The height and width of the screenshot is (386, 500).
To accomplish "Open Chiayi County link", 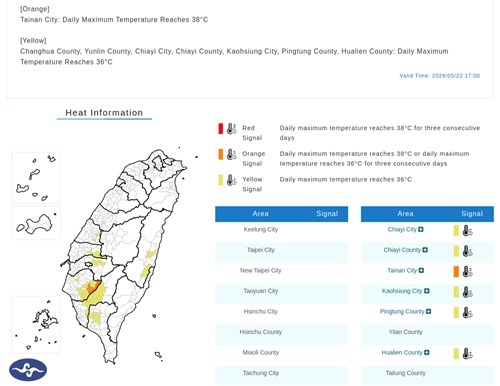I will click(402, 250).
